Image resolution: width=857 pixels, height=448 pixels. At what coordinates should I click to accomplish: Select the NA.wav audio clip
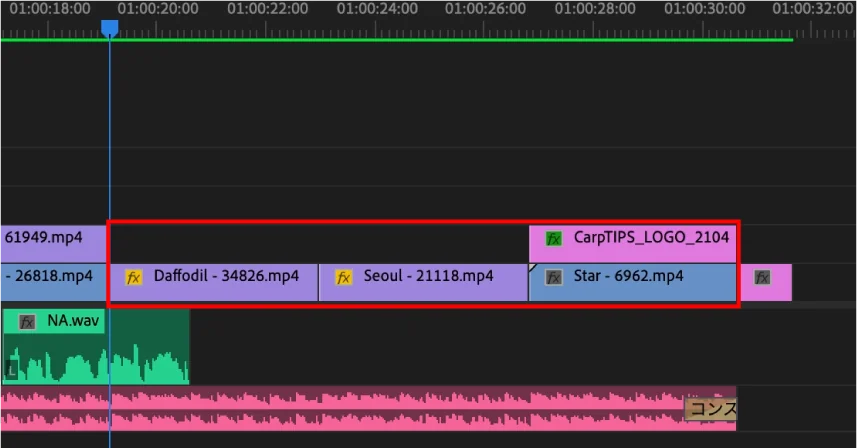[x=96, y=346]
